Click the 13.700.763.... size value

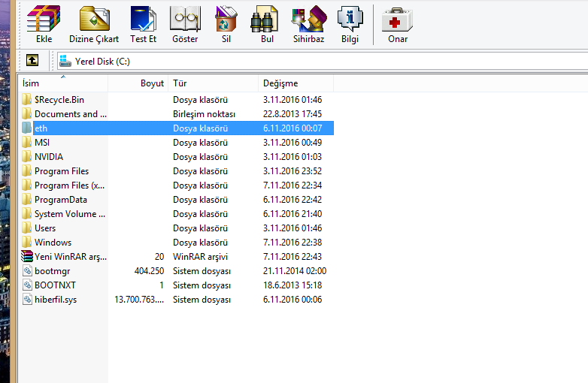139,299
